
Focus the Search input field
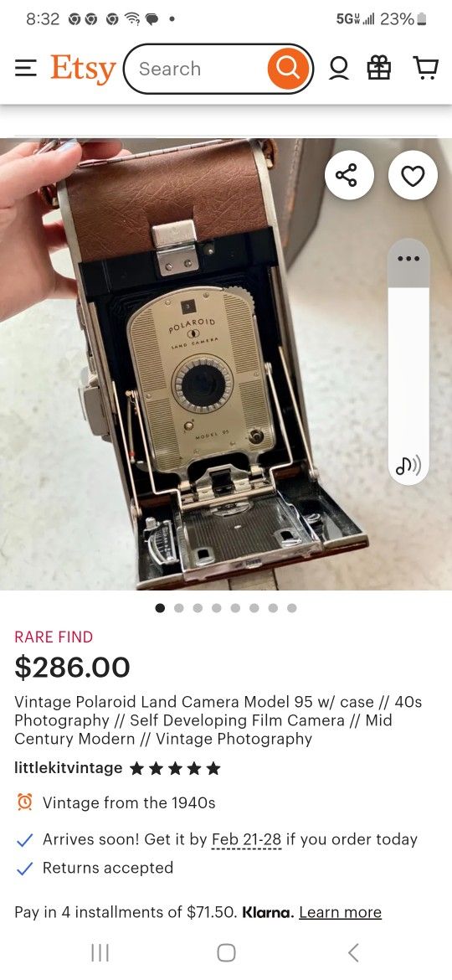200,69
